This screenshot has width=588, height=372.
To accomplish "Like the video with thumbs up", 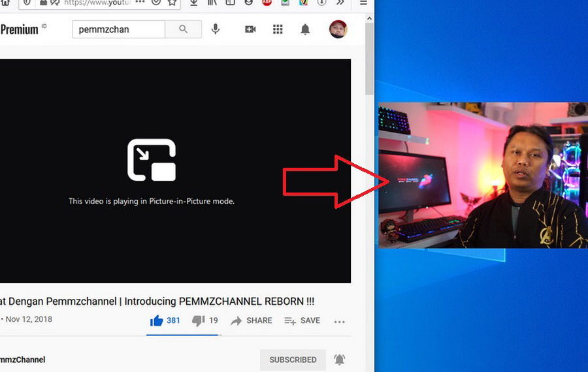I will (x=156, y=320).
